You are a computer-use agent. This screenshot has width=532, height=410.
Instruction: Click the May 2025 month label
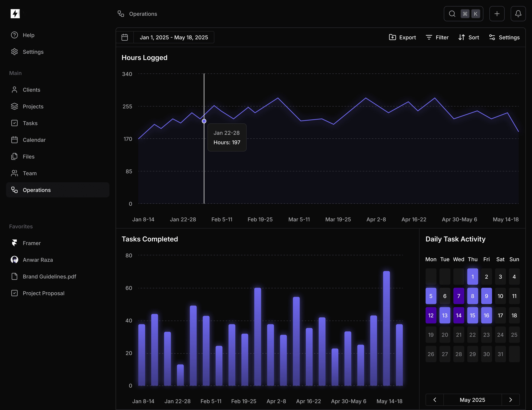pos(472,400)
